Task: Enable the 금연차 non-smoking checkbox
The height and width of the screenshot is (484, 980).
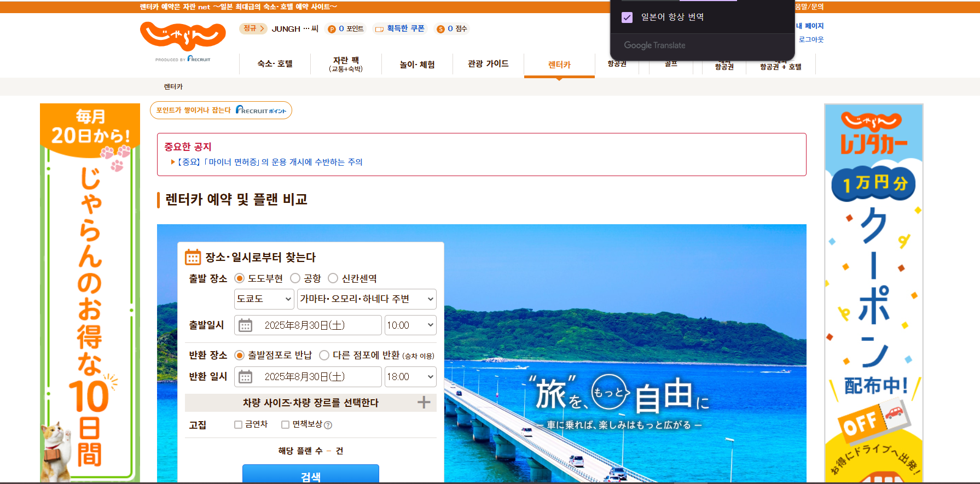Action: click(238, 424)
